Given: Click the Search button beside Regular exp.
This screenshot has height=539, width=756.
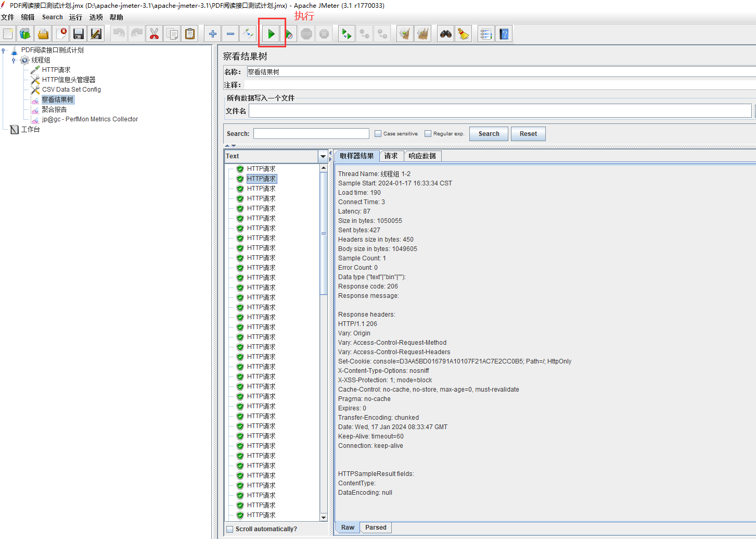Looking at the screenshot, I should tap(489, 134).
